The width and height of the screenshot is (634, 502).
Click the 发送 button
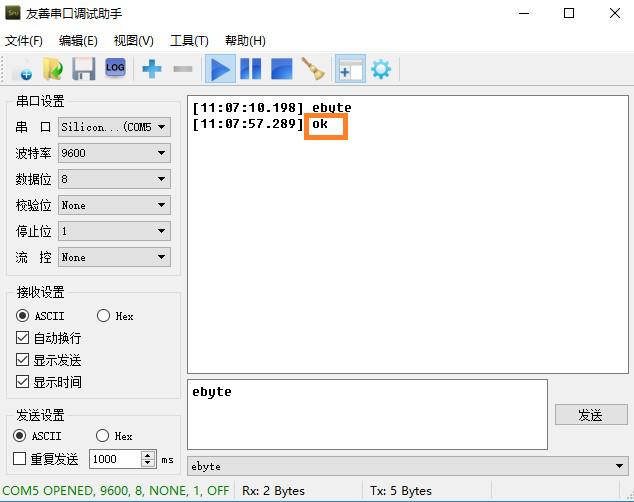point(590,415)
